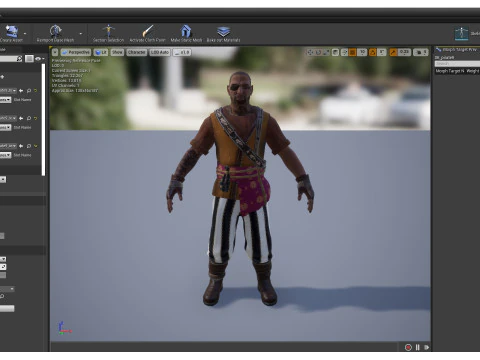Open rotation snap angle 5° menu
Viewport: 480px width, 360px height.
click(382, 52)
